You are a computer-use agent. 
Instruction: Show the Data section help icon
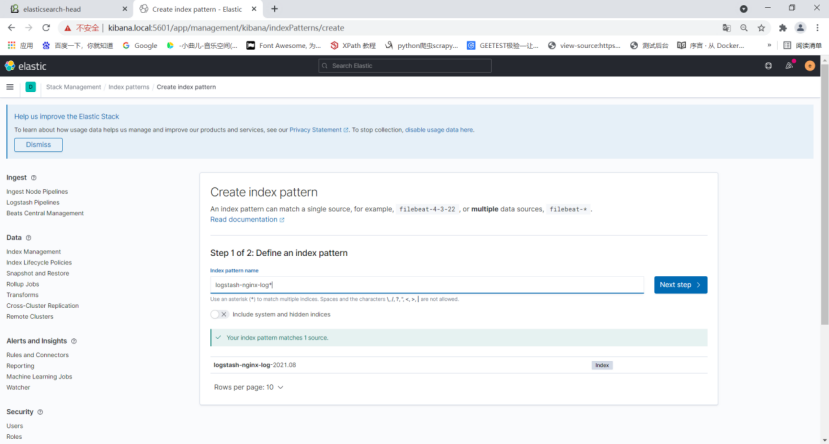[x=29, y=238]
